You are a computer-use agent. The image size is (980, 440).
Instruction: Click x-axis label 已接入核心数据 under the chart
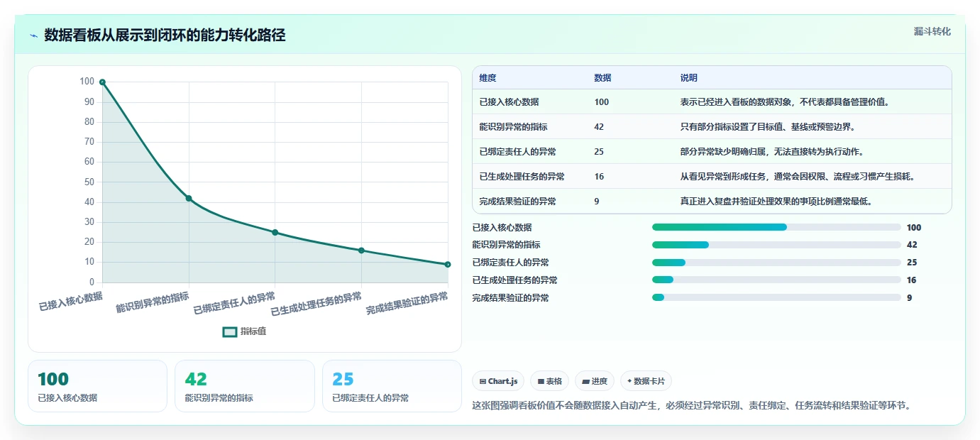click(70, 302)
